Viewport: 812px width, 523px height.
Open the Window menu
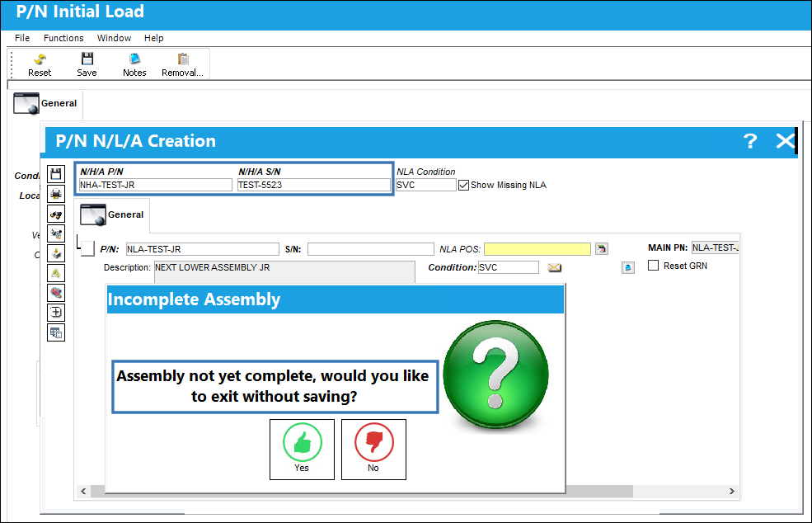click(114, 38)
